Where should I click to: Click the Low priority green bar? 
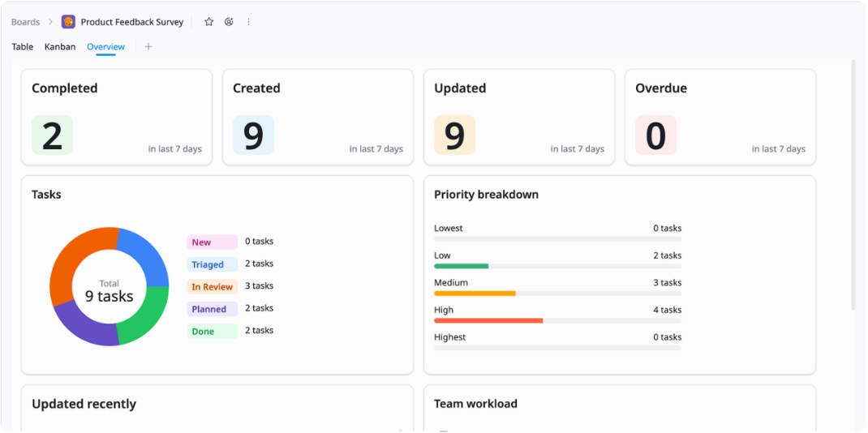tap(461, 266)
